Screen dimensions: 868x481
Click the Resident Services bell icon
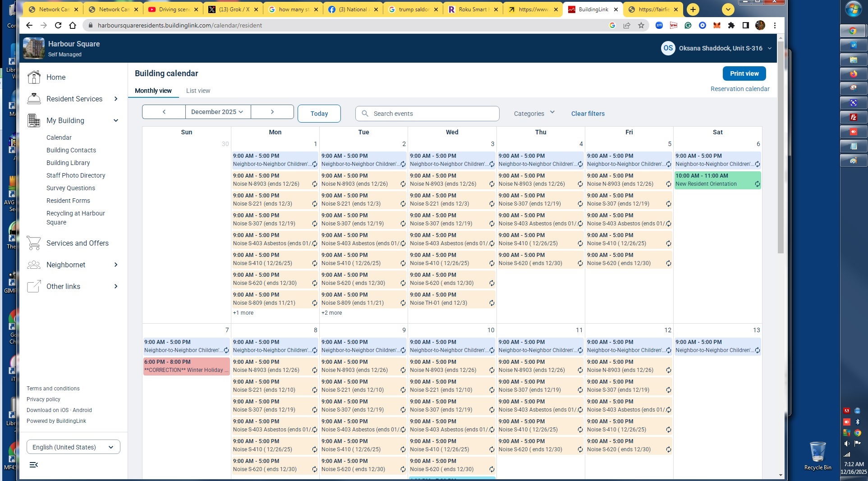click(34, 99)
